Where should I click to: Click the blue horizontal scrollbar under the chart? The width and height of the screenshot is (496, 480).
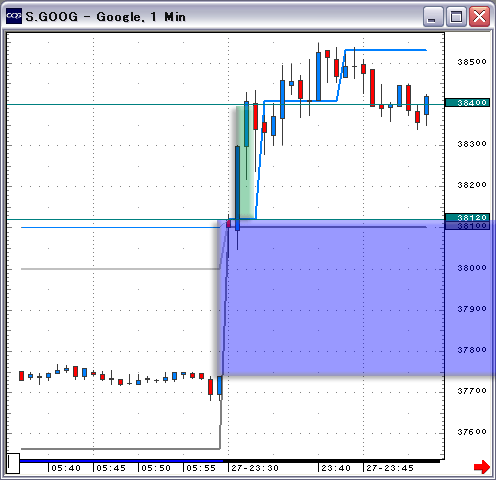(121, 461)
